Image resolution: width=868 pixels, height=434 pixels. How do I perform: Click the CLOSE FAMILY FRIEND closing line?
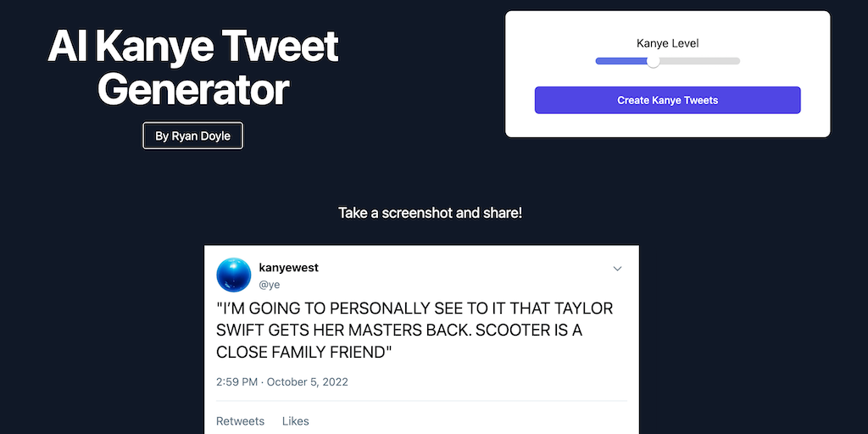[x=304, y=353]
